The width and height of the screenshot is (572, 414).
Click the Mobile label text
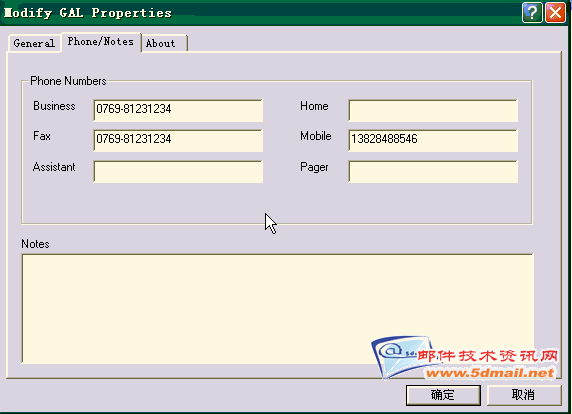pos(316,136)
